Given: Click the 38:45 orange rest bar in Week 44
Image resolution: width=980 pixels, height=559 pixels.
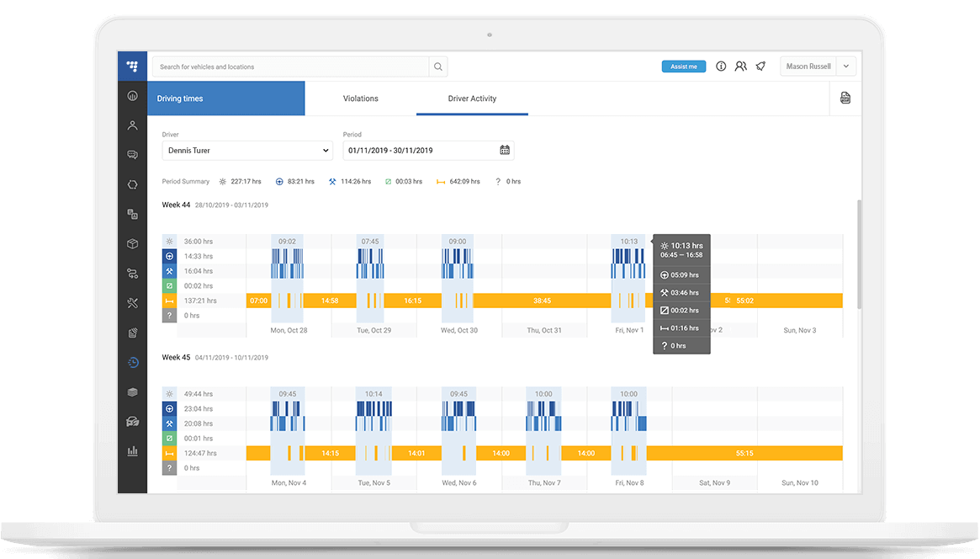Looking at the screenshot, I should (x=542, y=301).
